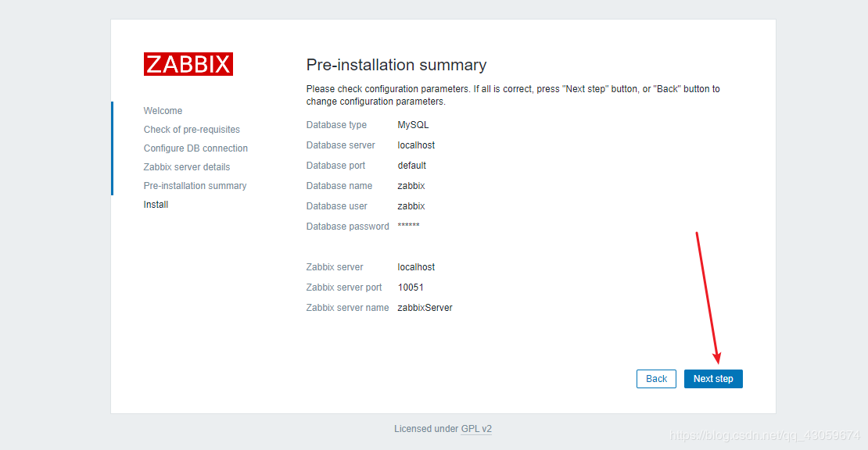Open the Check of pre-requisites step
Screen dimensions: 868x450
(x=192, y=130)
